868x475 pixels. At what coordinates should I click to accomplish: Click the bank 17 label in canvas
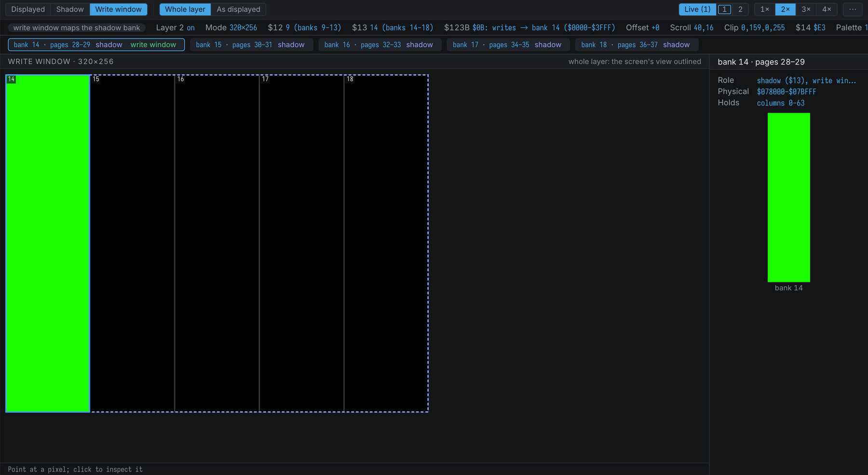[265, 79]
